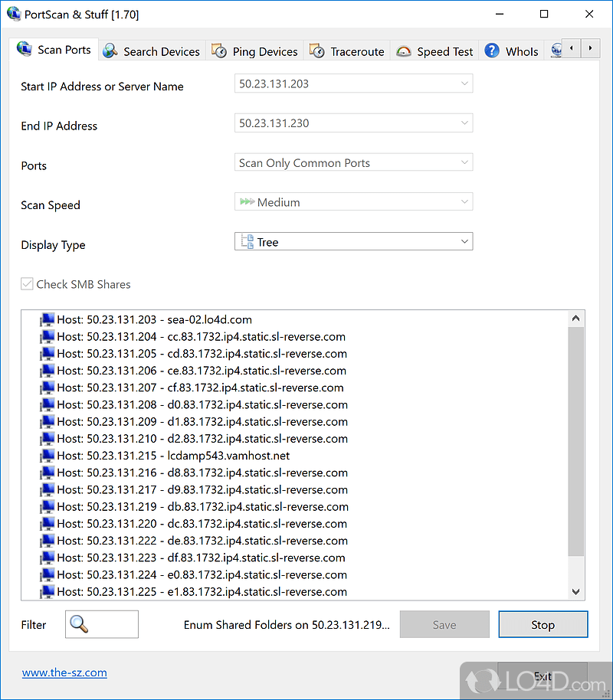Image resolution: width=613 pixels, height=700 pixels.
Task: Click the computer icon beside host 50.23.131.203
Action: [47, 319]
